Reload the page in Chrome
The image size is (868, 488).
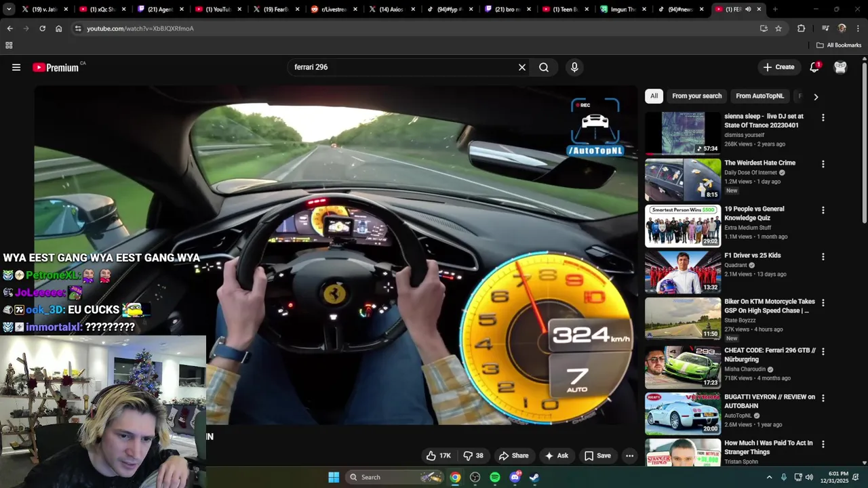(x=42, y=28)
